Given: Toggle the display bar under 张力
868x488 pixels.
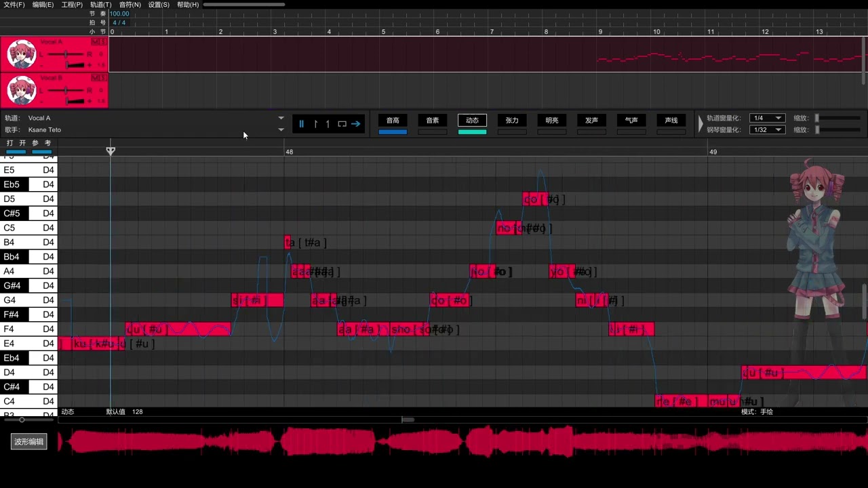Looking at the screenshot, I should (x=512, y=131).
